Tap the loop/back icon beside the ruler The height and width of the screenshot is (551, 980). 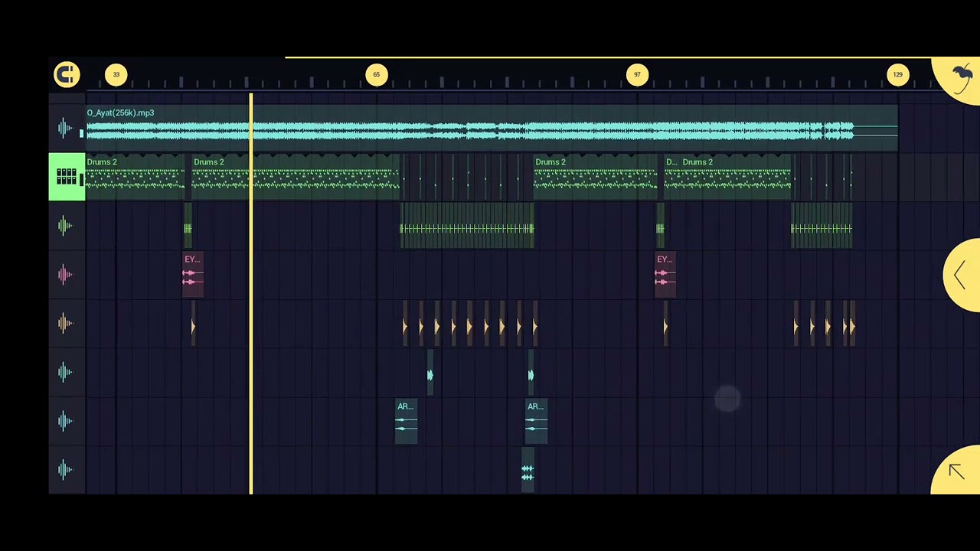coord(67,74)
